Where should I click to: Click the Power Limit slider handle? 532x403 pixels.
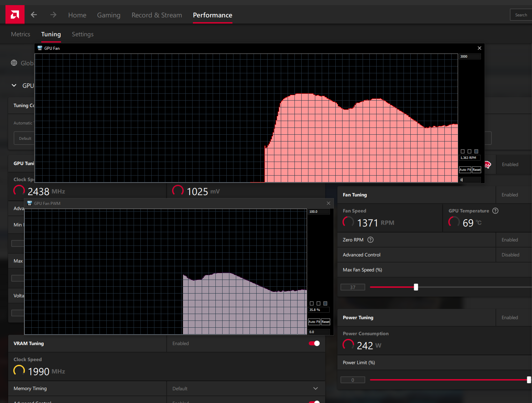(x=529, y=380)
